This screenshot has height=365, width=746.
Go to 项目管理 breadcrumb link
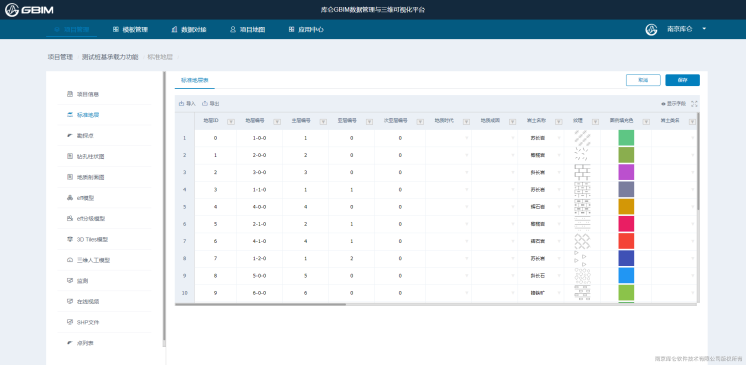click(x=60, y=57)
